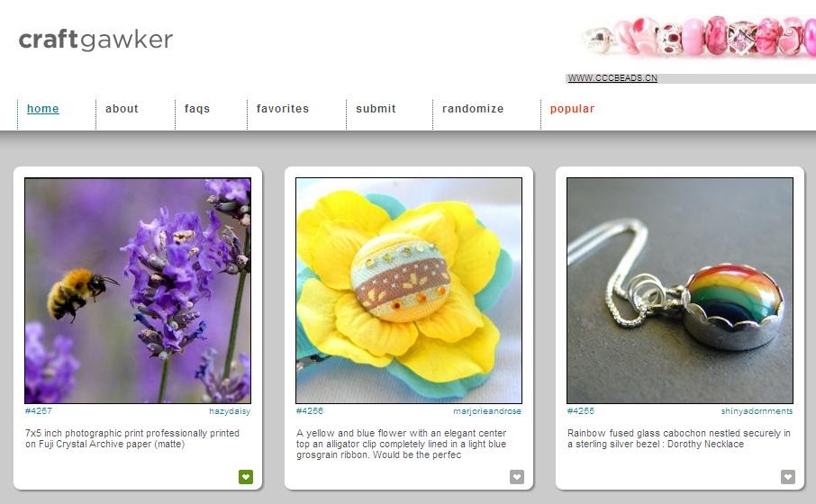Screen dimensions: 816x504
Task: Toggle heart favorite on Rainbow cabochon post
Action: pos(788,476)
